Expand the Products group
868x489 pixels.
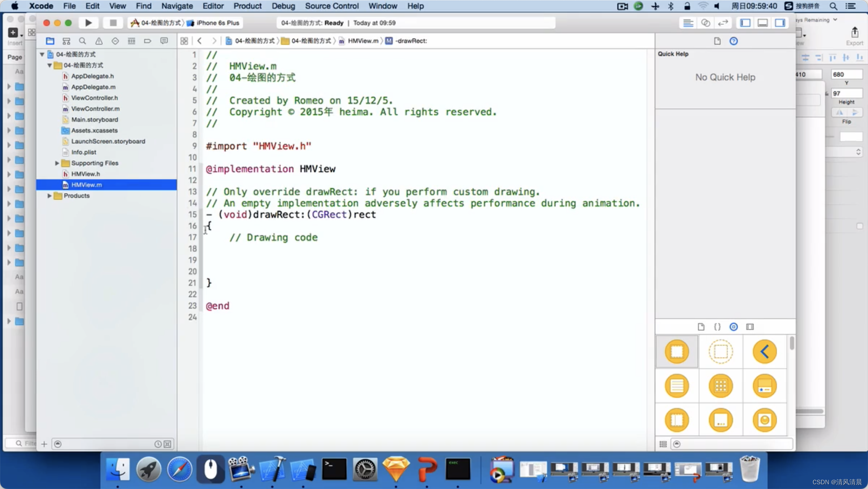[50, 196]
